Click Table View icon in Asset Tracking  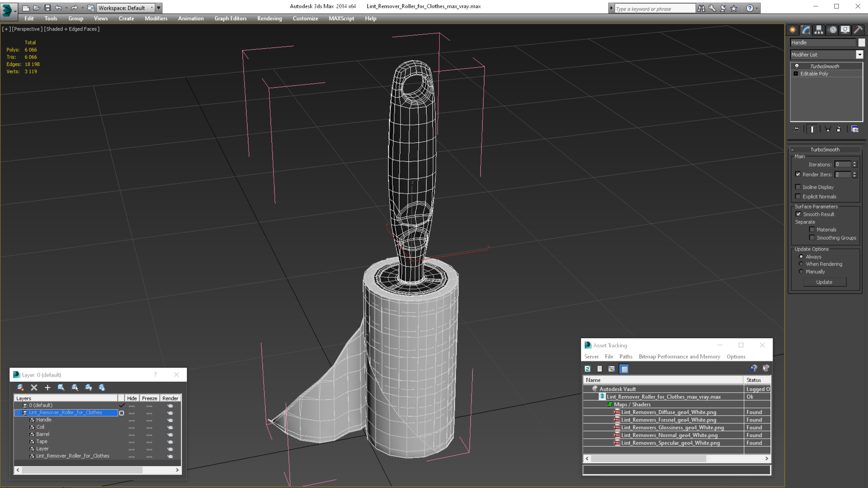coord(624,369)
